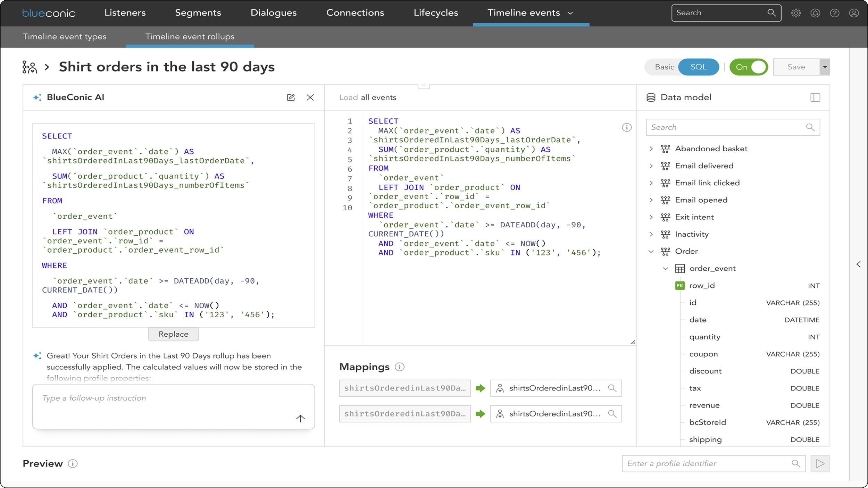Screen dimensions: 868x488
Task: Click the SQL editor info icon
Action: coord(627,127)
